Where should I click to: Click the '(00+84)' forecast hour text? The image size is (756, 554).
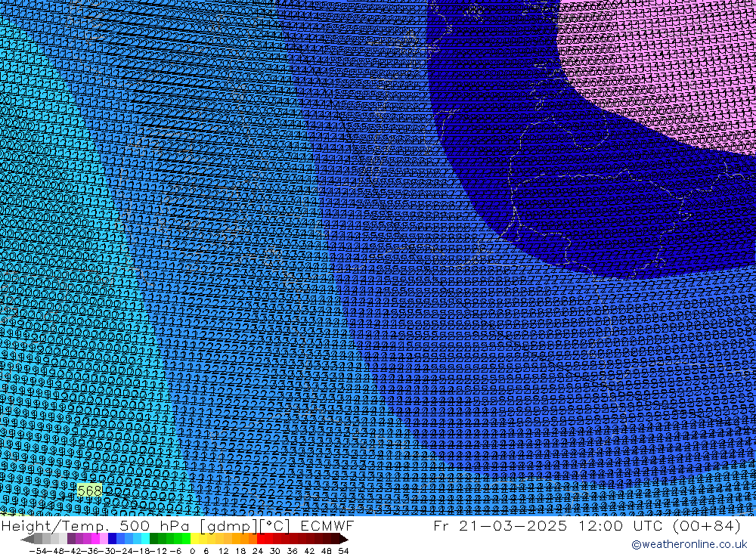[x=706, y=525]
